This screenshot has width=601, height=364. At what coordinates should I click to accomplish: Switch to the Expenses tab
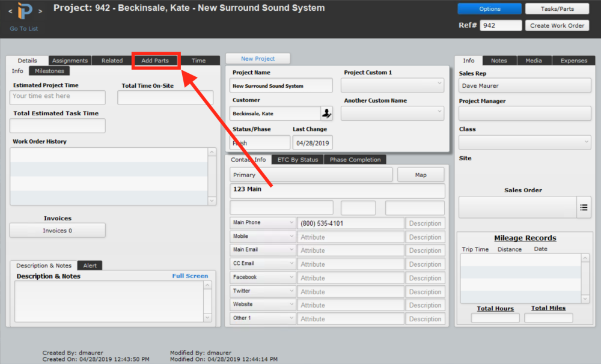(x=574, y=61)
